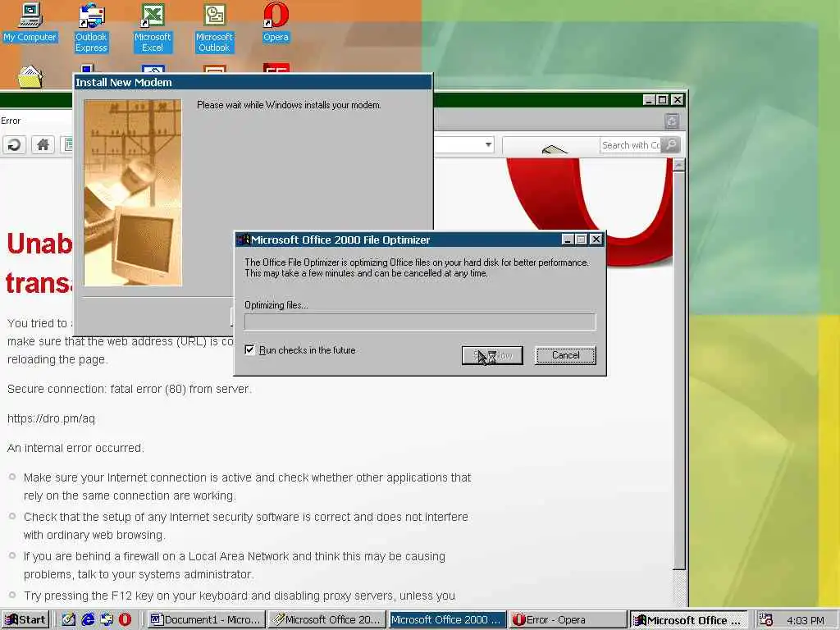Screen dimensions: 840x630
Task: Launch Microsoft Excel desktop shortcut
Action: 153,28
